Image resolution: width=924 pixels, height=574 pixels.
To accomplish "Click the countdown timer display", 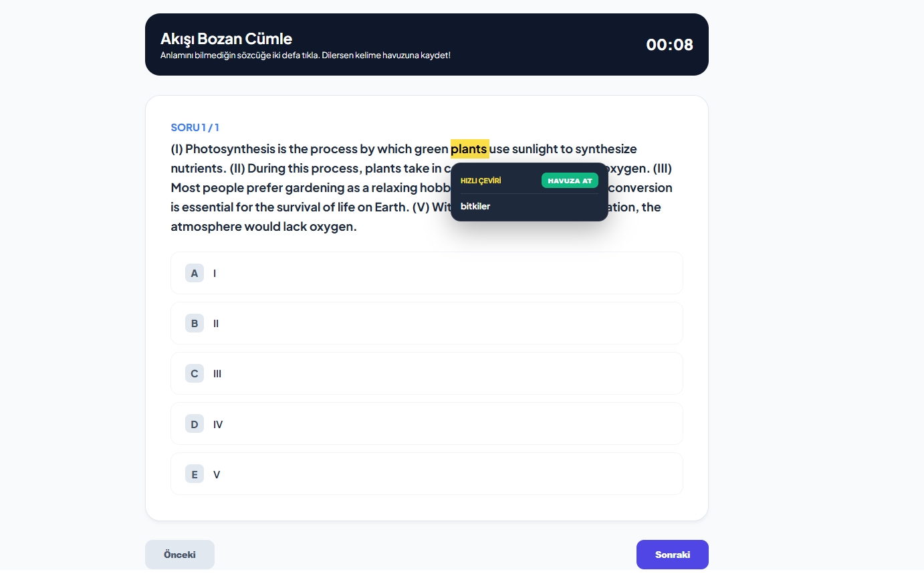I will point(669,45).
